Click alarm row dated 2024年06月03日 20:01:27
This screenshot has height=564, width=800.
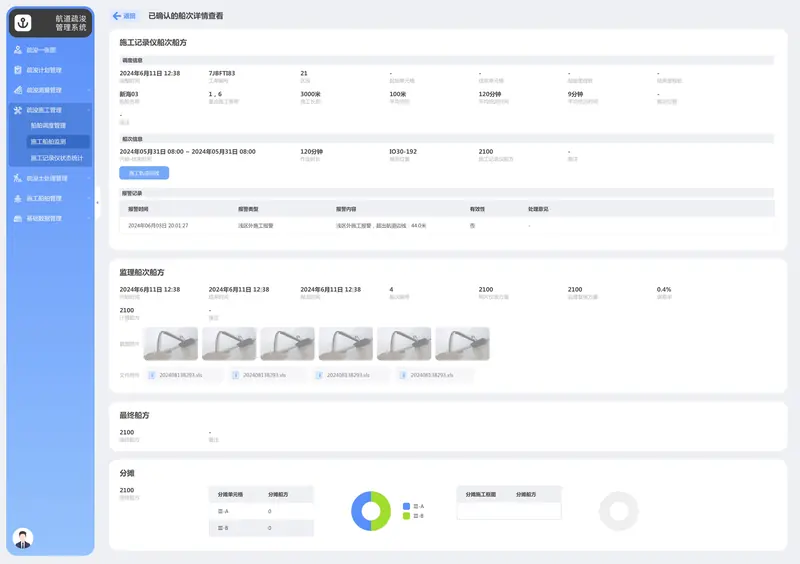(447, 226)
